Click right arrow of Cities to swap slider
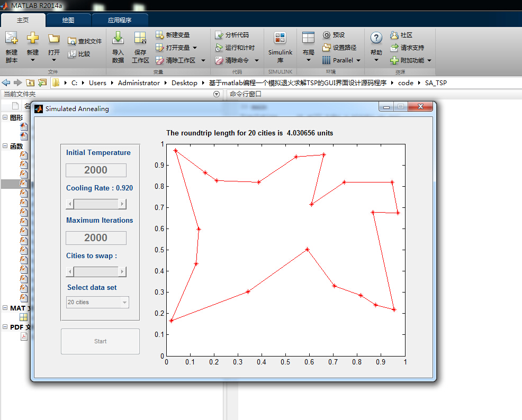 (x=122, y=272)
